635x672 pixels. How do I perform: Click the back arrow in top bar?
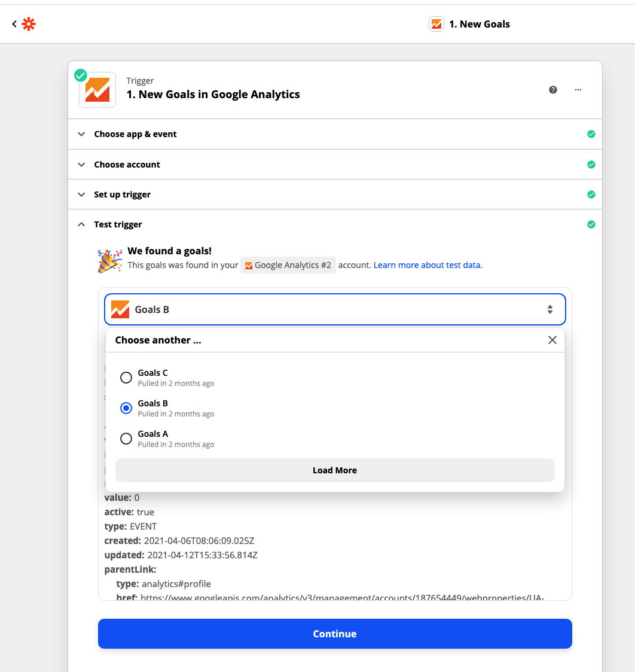tap(14, 24)
